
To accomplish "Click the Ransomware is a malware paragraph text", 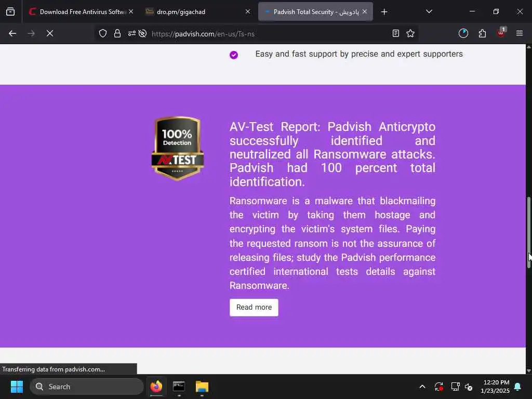I will coord(332,243).
